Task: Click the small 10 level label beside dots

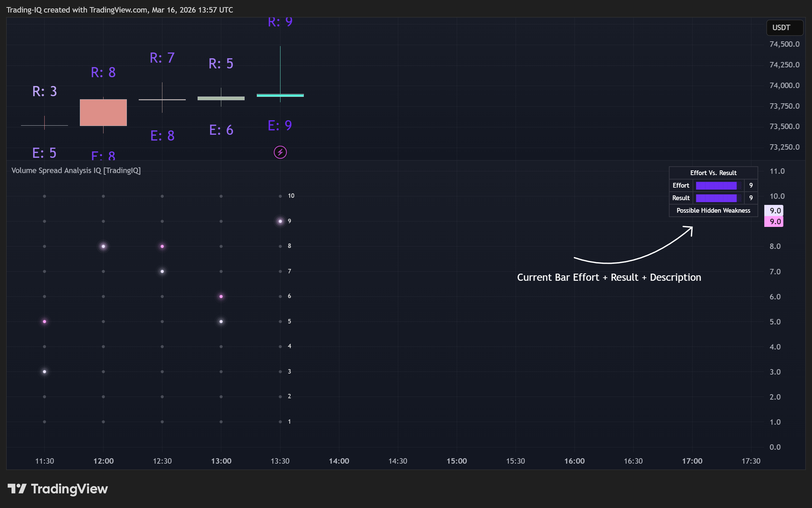Action: click(291, 196)
